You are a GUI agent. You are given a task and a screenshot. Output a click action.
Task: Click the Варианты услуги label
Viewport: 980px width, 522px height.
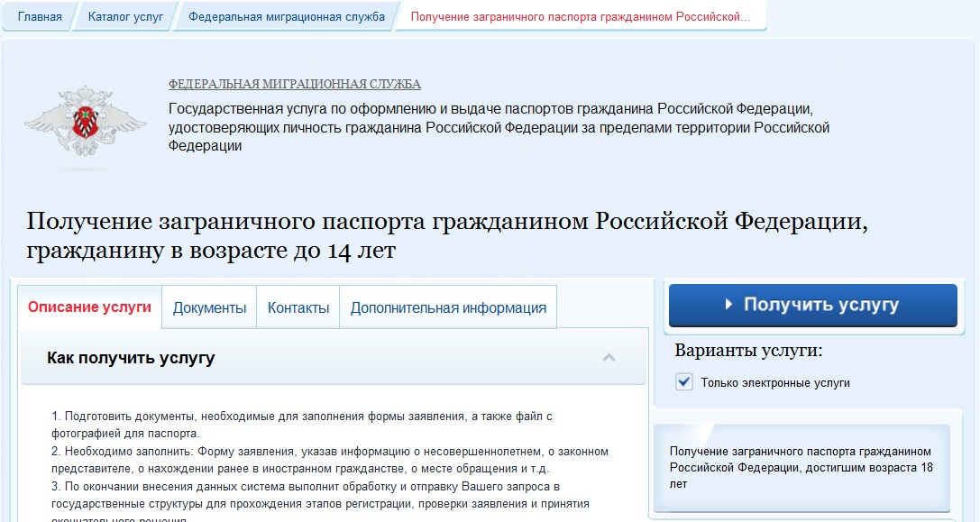coord(748,351)
